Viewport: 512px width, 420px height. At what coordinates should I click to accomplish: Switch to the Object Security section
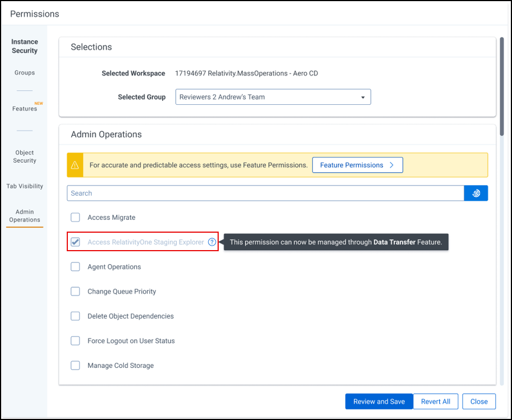point(25,156)
